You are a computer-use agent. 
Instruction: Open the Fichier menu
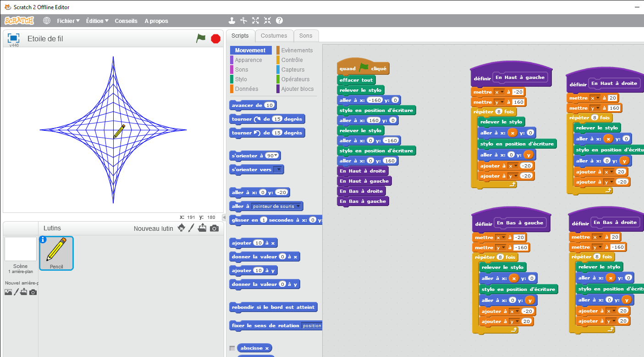tap(68, 21)
